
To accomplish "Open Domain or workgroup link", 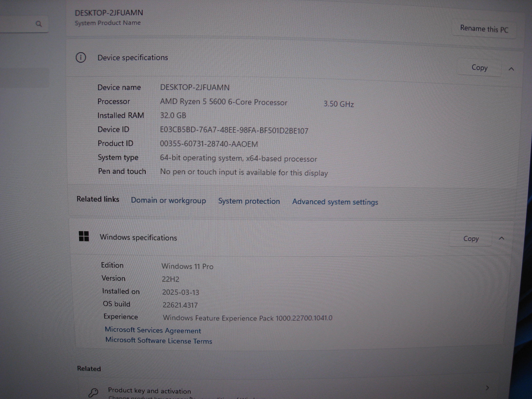I will coord(168,200).
